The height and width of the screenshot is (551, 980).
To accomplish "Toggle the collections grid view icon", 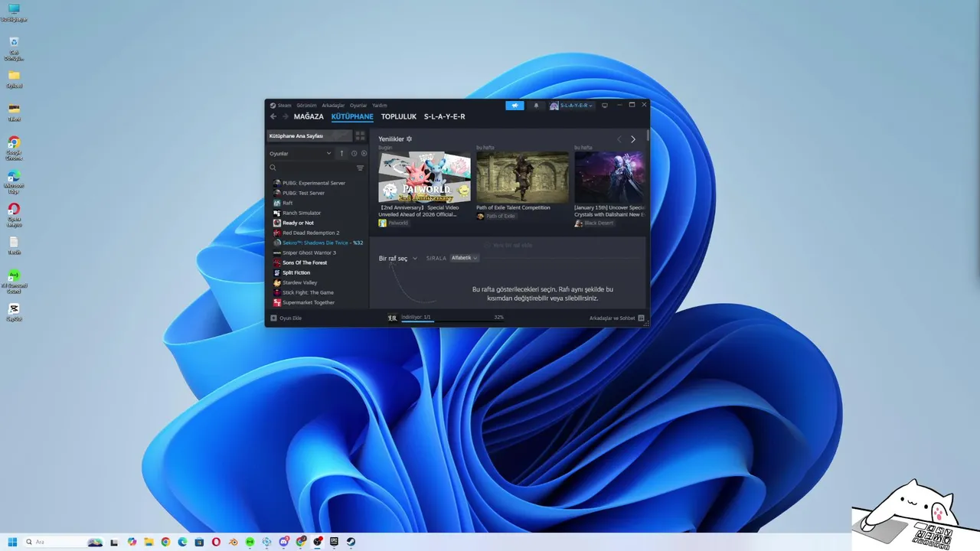I will click(360, 136).
